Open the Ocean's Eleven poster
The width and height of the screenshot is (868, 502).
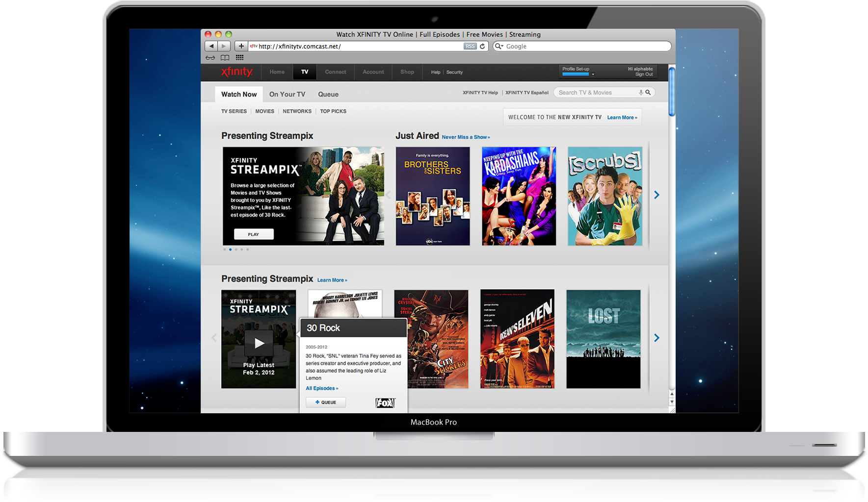[517, 339]
